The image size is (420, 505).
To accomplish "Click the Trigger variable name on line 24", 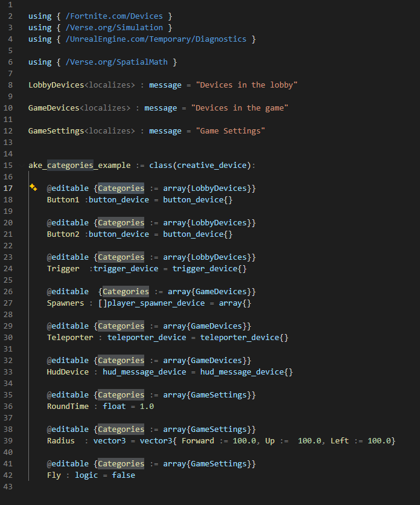I will (x=63, y=269).
